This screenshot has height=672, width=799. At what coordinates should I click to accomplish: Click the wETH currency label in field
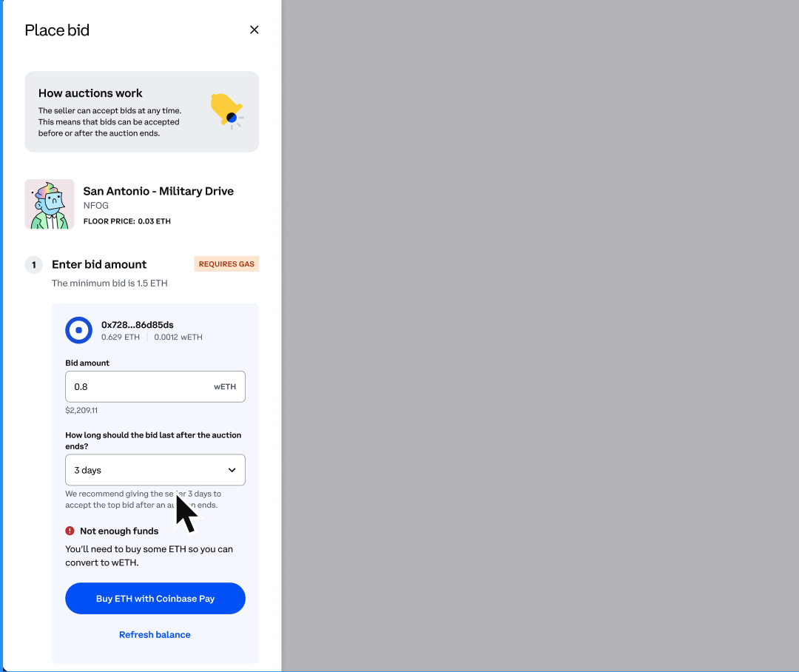point(225,386)
